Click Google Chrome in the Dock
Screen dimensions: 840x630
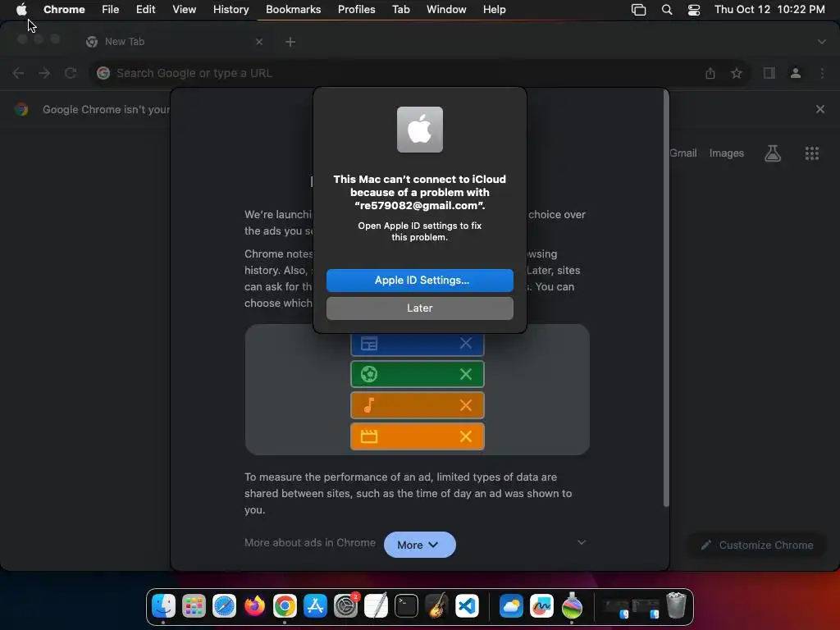pos(285,606)
